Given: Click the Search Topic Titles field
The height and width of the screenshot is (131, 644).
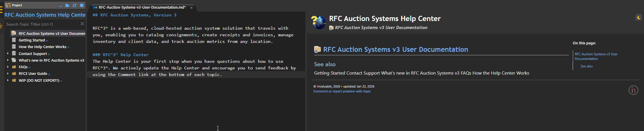Looking at the screenshot, I should [40, 24].
